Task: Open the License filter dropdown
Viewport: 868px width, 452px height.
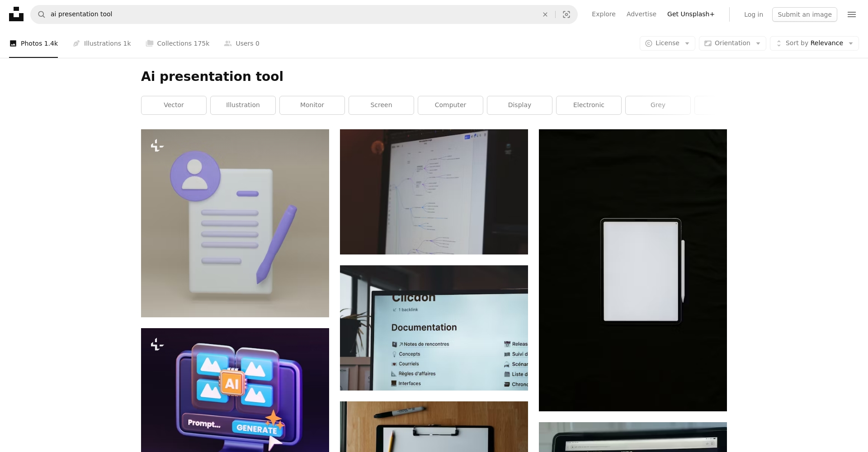Action: pos(667,43)
